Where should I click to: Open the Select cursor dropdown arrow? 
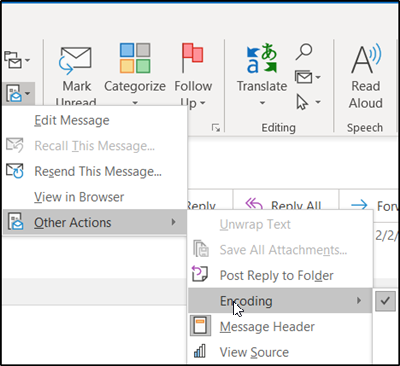pyautogui.click(x=318, y=102)
